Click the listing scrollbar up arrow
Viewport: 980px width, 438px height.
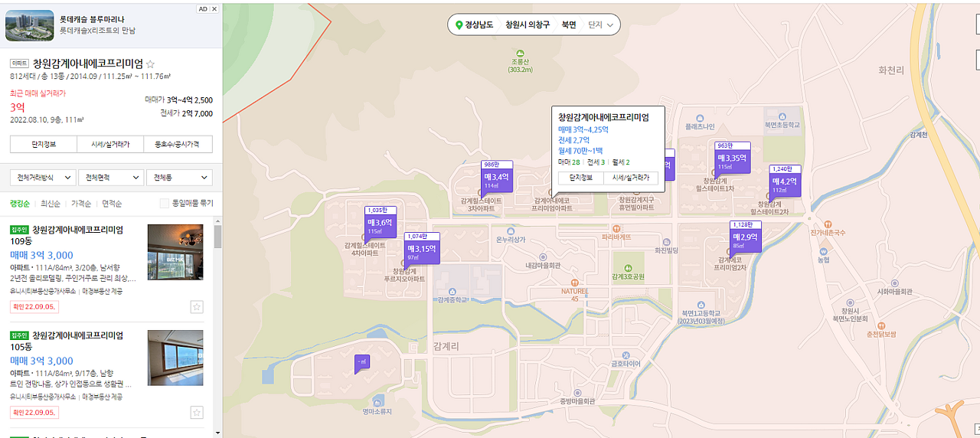218,221
